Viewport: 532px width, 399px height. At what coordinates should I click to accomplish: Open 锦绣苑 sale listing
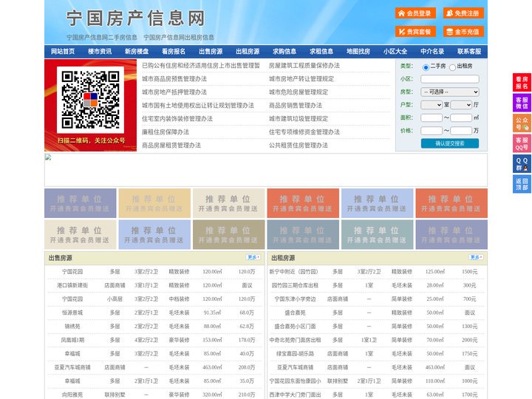[x=72, y=327]
